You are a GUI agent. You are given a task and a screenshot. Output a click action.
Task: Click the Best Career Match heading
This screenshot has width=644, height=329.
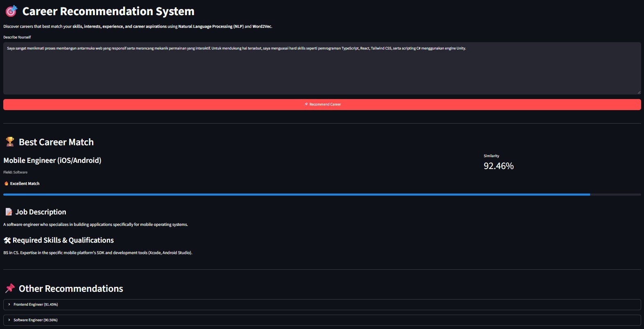(56, 142)
